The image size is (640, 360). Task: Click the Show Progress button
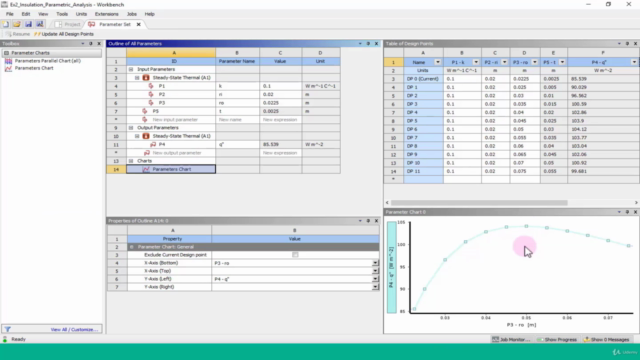click(557, 340)
